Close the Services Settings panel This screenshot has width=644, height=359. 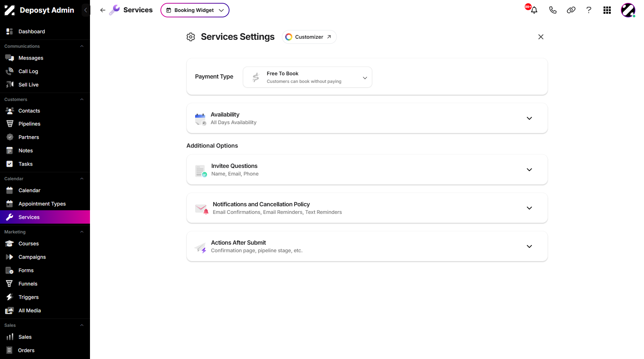(541, 37)
